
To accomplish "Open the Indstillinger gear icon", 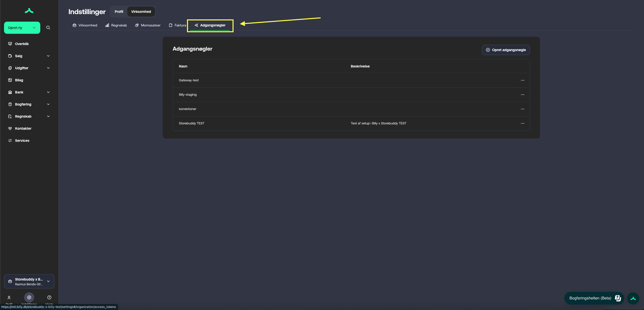I will tap(29, 297).
